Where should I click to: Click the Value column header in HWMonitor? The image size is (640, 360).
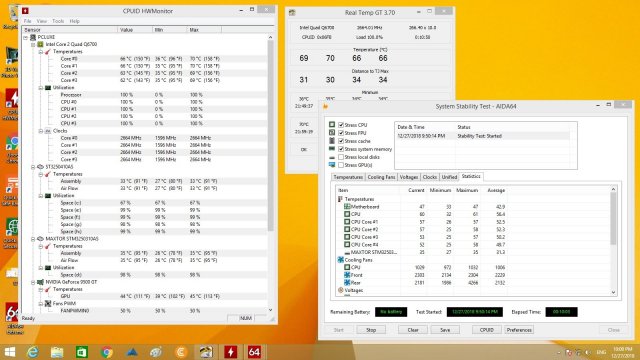[x=135, y=30]
